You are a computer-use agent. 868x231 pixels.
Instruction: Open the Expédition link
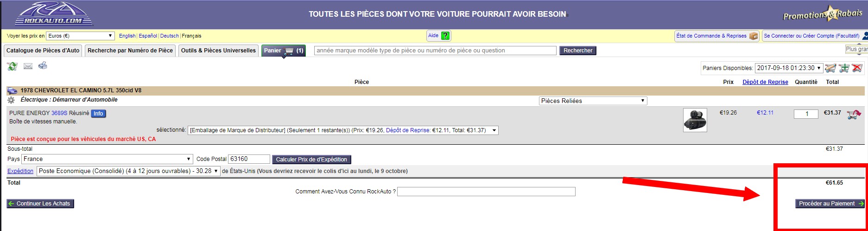click(20, 171)
